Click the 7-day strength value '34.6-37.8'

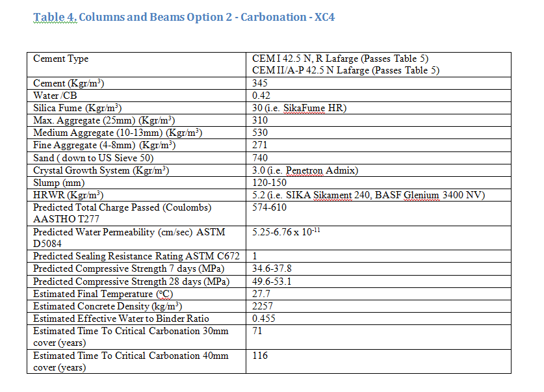(272, 268)
